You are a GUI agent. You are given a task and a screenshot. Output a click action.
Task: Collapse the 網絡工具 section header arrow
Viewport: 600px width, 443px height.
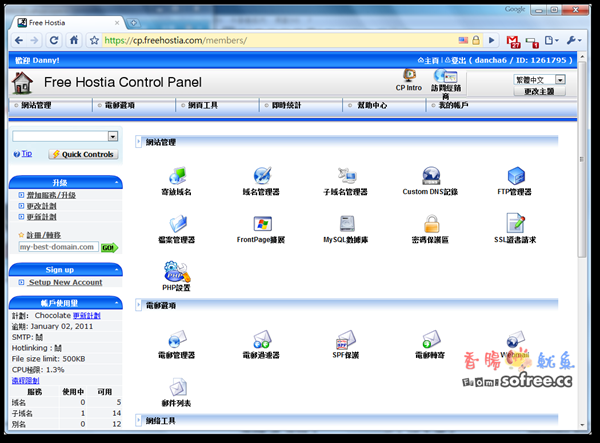tap(139, 421)
